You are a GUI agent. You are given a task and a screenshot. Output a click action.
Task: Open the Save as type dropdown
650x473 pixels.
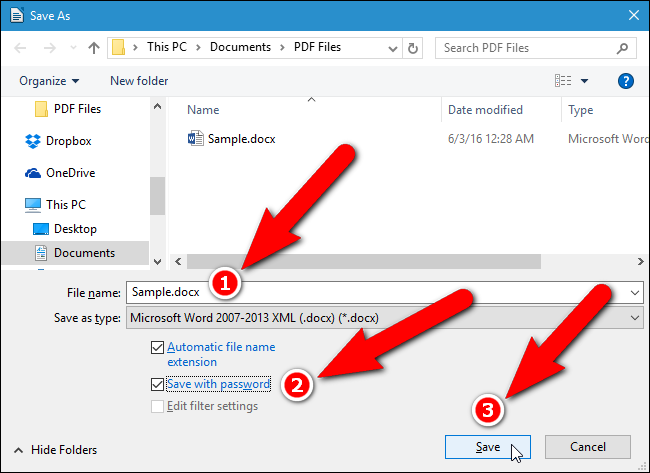pos(384,318)
